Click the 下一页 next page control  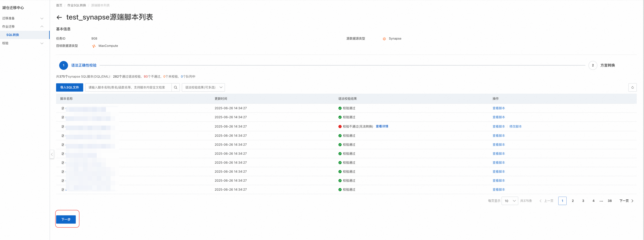(x=626, y=201)
